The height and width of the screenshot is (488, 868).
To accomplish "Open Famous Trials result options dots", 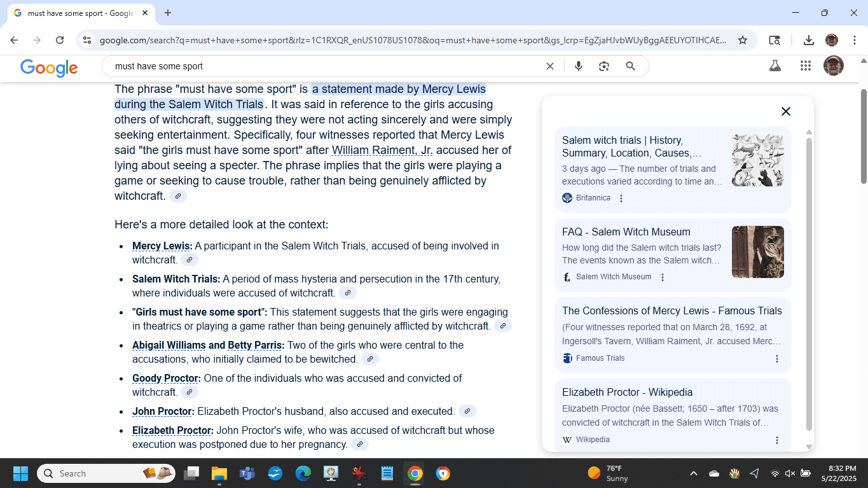I will [776, 358].
